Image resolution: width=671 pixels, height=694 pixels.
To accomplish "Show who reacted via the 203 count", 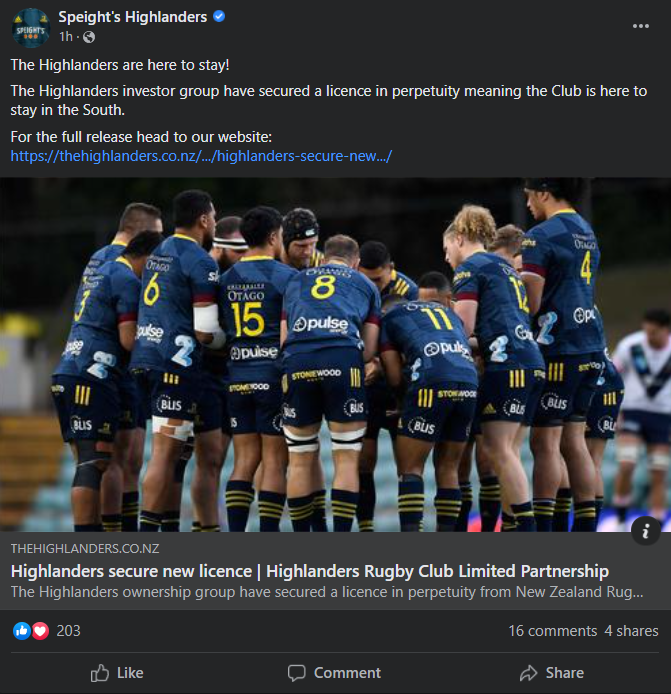I will tap(69, 631).
